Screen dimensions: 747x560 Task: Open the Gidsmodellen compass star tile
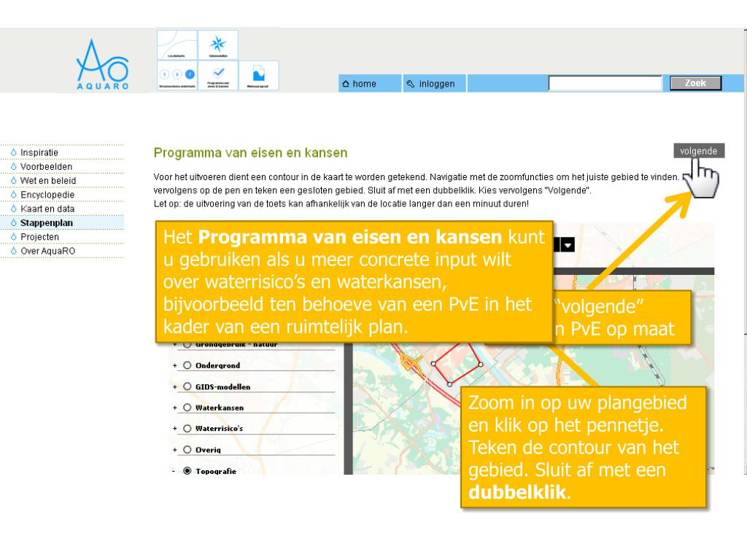pos(217,44)
